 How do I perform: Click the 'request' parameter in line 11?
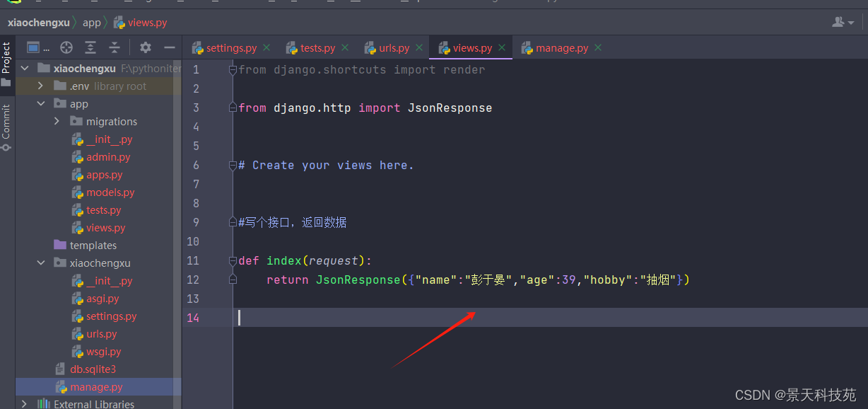point(333,260)
